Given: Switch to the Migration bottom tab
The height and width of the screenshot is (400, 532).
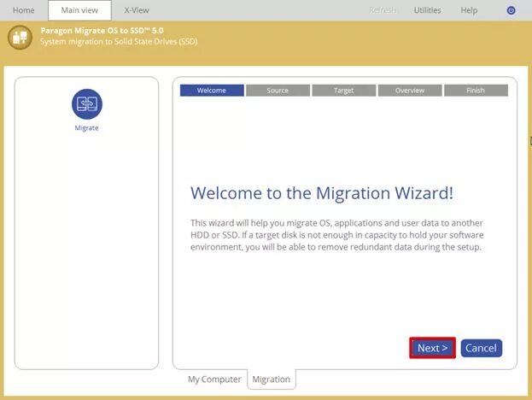Looking at the screenshot, I should pyautogui.click(x=272, y=379).
